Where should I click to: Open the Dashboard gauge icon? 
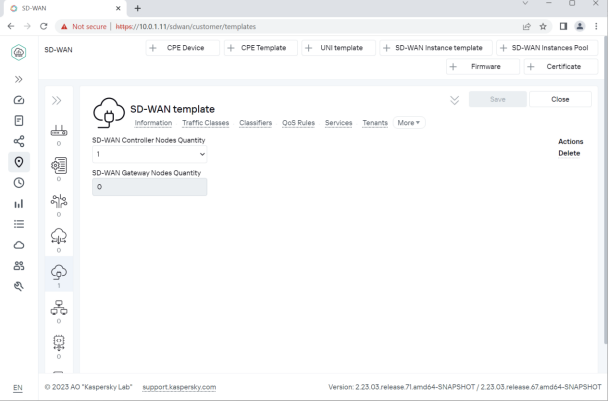pos(19,100)
